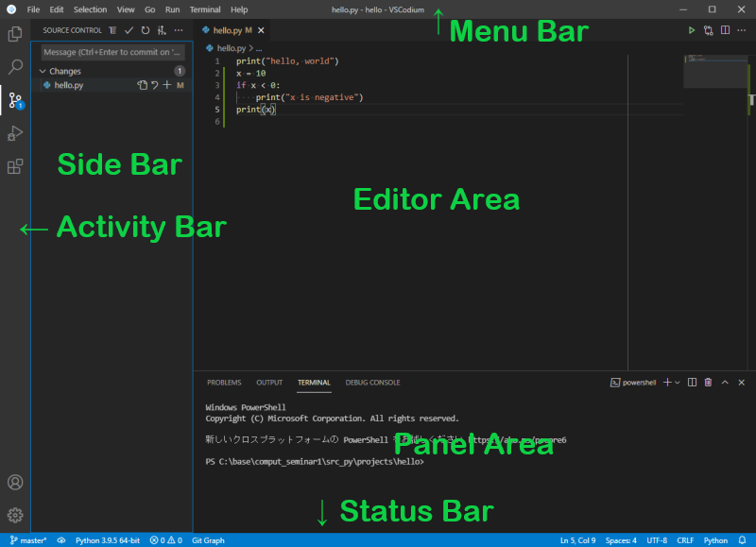Open the Edit menu
The image size is (756, 547).
[57, 9]
